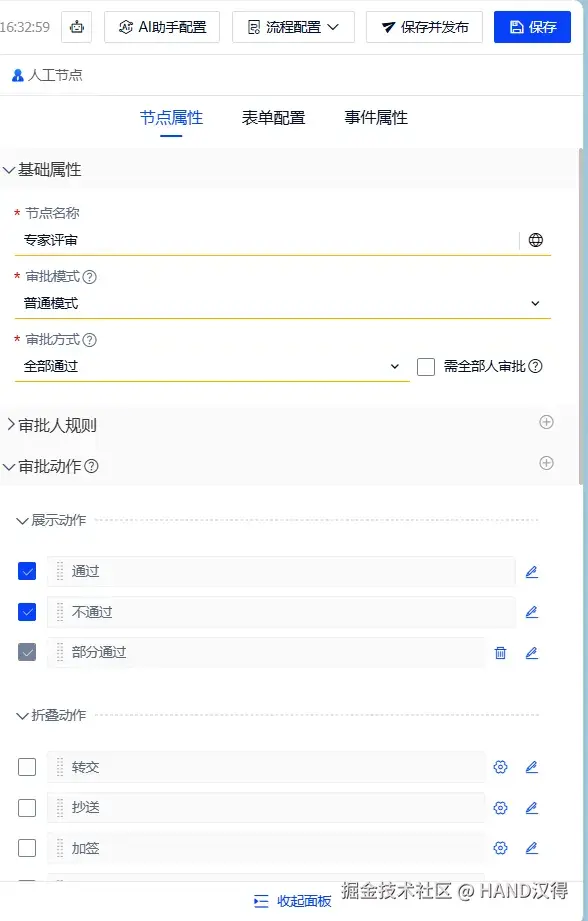588x921 pixels.
Task: Click help icon next to 审批模式
Action: tap(89, 277)
